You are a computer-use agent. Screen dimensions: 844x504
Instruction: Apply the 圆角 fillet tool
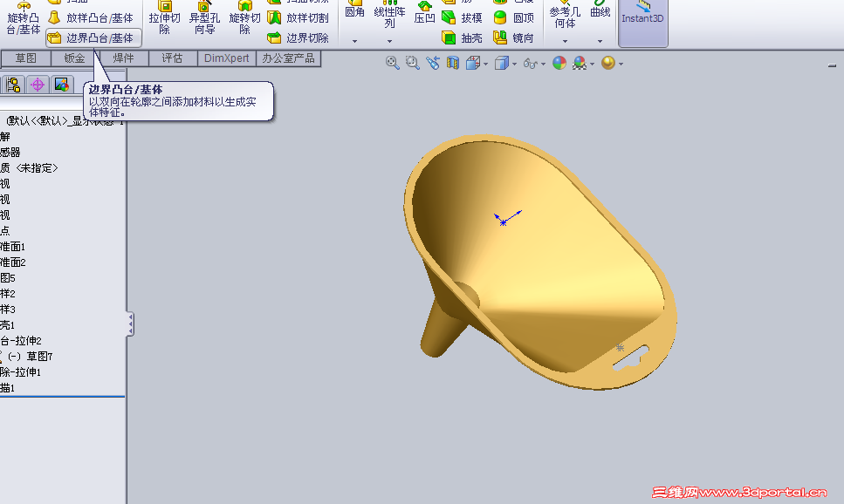(x=354, y=10)
